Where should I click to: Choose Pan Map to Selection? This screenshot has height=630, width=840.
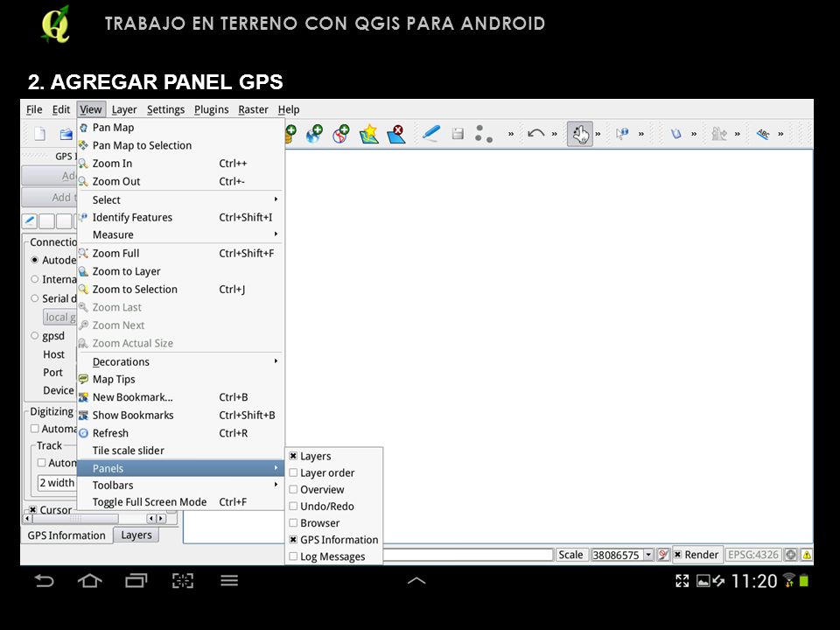pyautogui.click(x=180, y=145)
